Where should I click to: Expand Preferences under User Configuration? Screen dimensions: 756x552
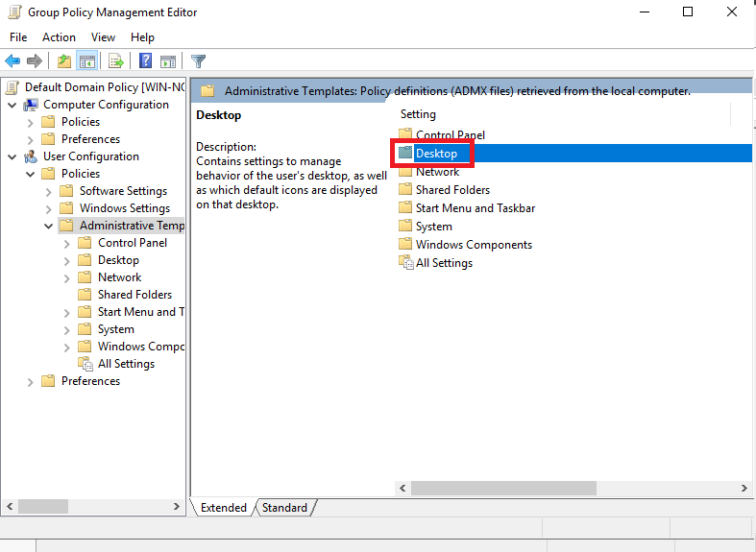(31, 382)
